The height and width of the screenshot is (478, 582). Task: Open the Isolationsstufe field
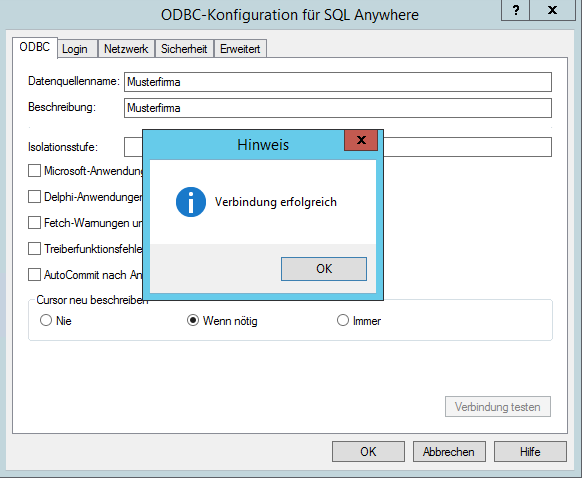pyautogui.click(x=338, y=147)
